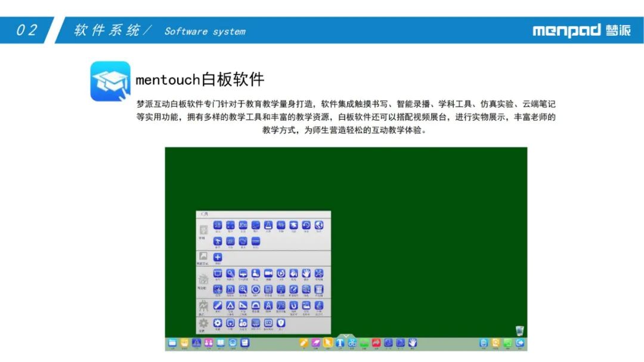Click the telescope subject icon
The width and height of the screenshot is (644, 362).
[x=218, y=241]
